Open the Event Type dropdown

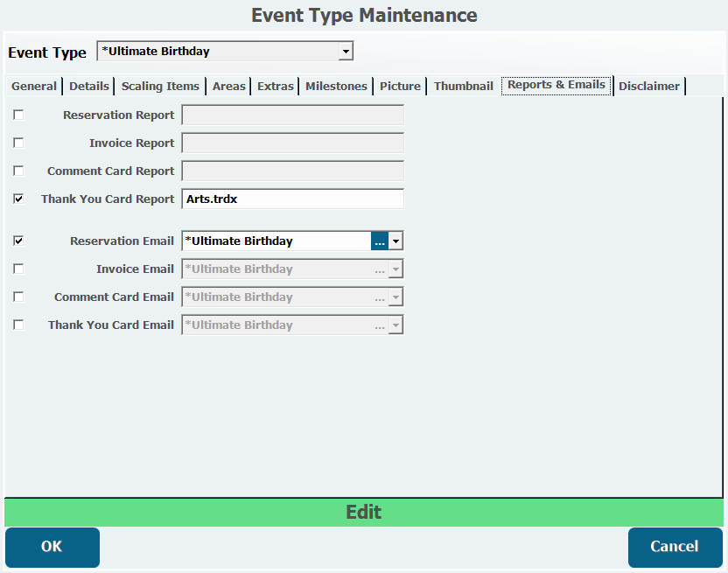coord(346,52)
